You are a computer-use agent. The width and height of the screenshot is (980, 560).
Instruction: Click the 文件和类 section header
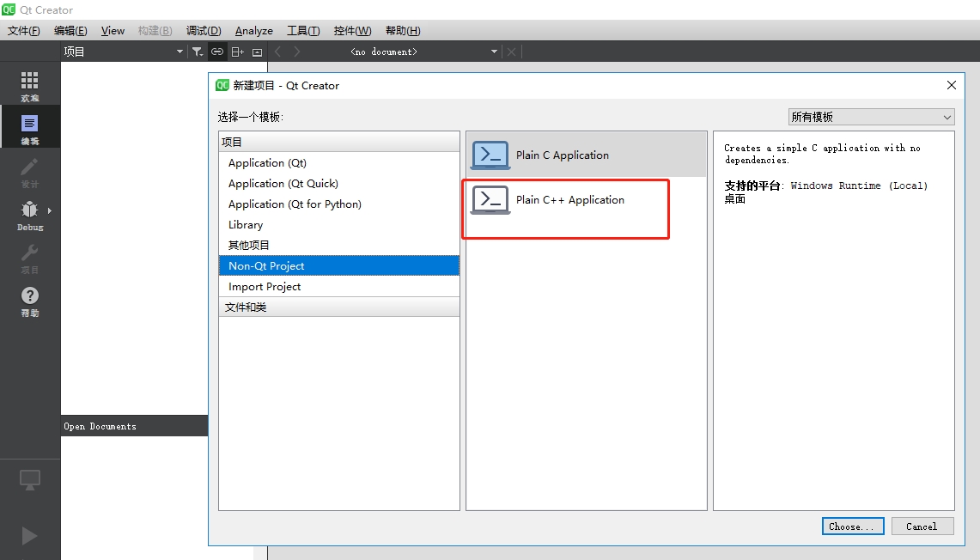coord(339,307)
